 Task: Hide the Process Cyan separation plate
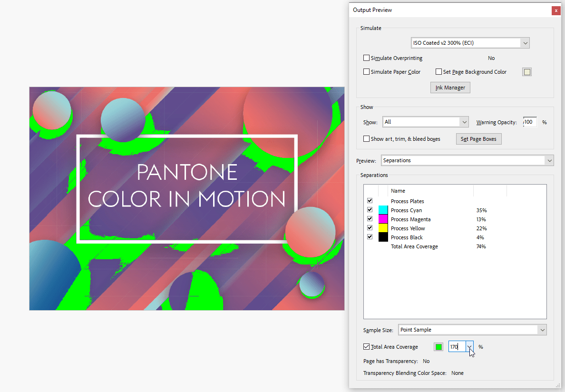(x=370, y=210)
